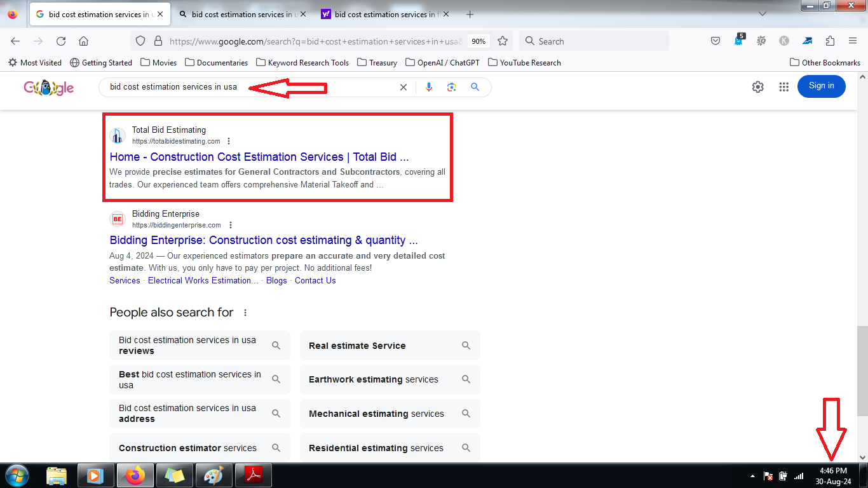Screen dimensions: 868x488
Task: Bookmark this page with star icon
Action: pyautogui.click(x=503, y=41)
